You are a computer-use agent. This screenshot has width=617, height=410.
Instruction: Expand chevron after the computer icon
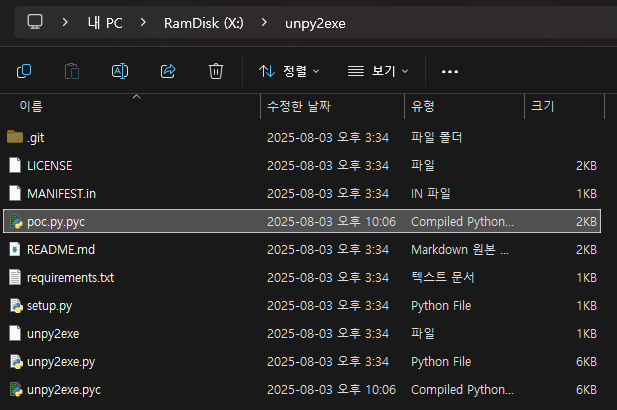[x=65, y=22]
